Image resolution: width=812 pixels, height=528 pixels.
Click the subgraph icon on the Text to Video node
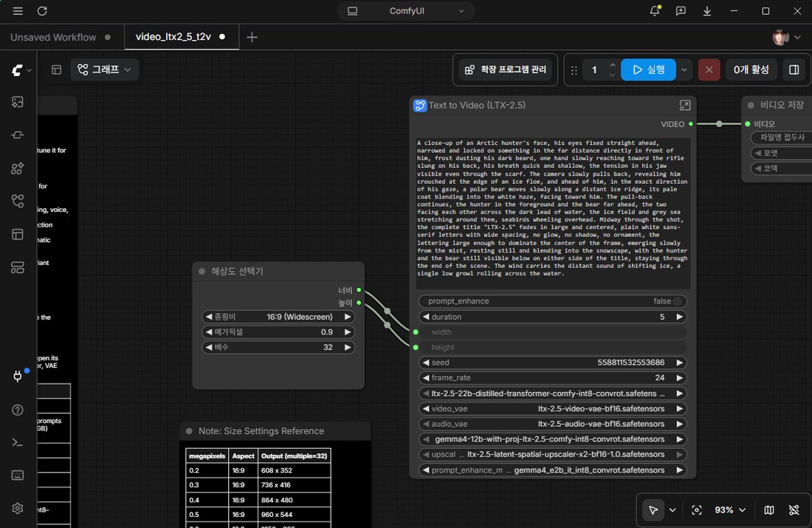419,106
